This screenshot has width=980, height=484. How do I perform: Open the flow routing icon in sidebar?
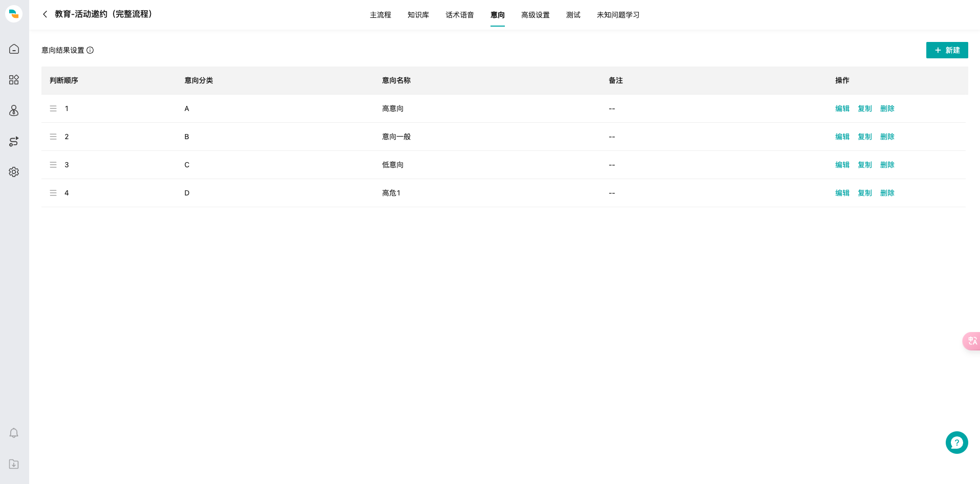coord(14,141)
